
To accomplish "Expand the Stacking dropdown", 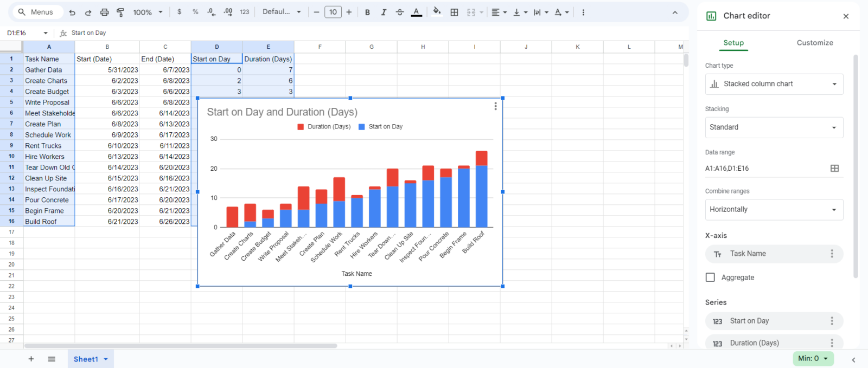I will (774, 127).
